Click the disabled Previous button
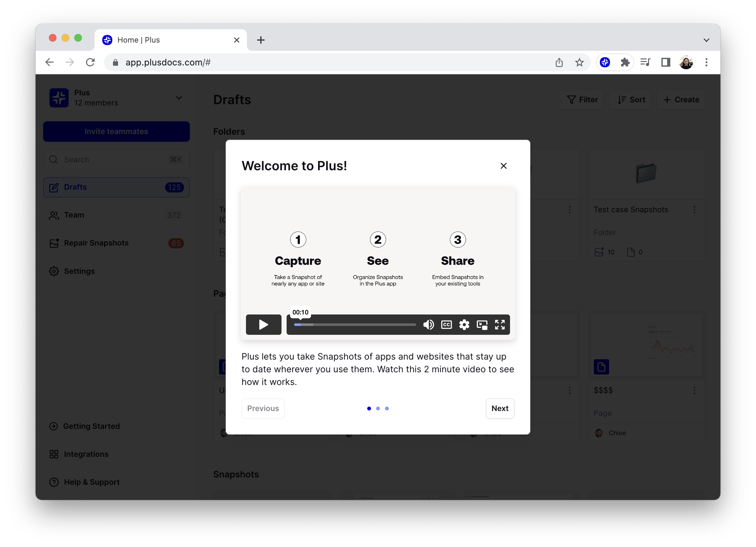The height and width of the screenshot is (547, 756). tap(263, 408)
